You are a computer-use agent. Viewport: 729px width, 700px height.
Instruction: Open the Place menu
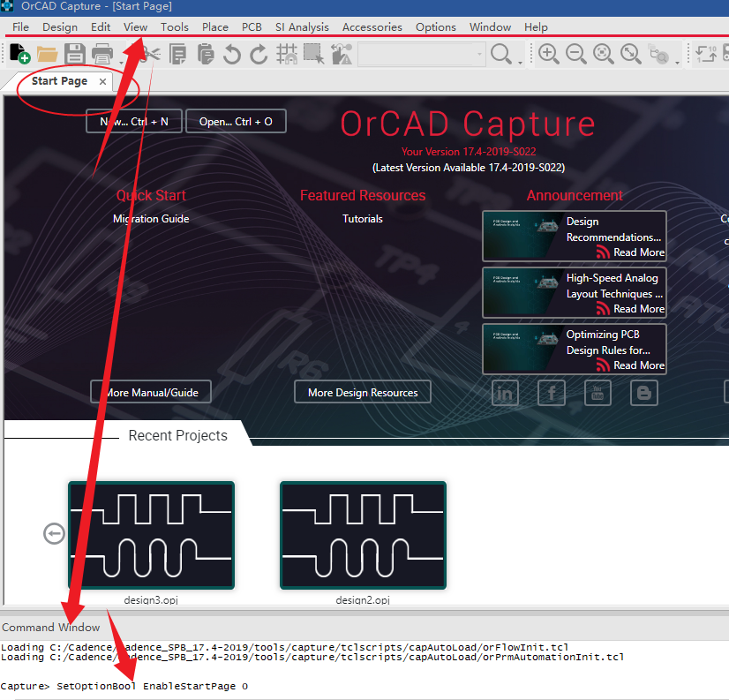point(214,27)
